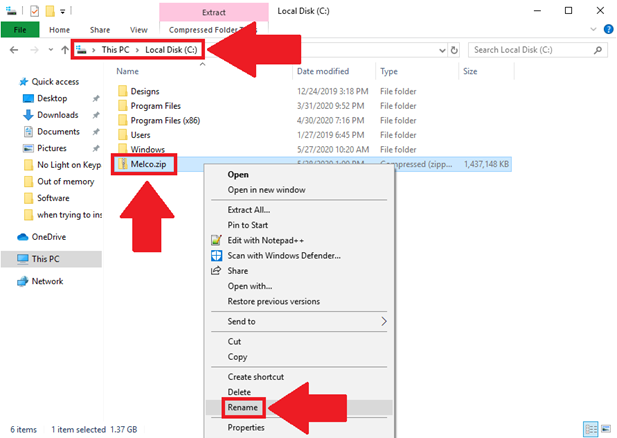Click the Up directory arrow icon
This screenshot has height=438, width=617.
pos(65,49)
